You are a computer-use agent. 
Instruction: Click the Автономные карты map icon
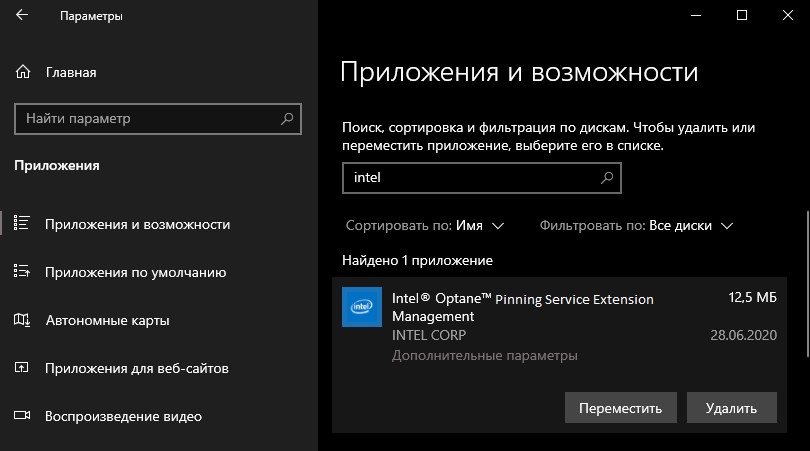click(x=21, y=320)
